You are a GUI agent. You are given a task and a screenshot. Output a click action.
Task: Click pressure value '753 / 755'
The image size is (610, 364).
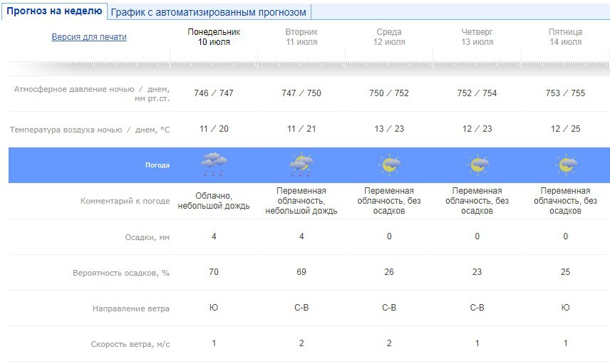[x=565, y=93]
